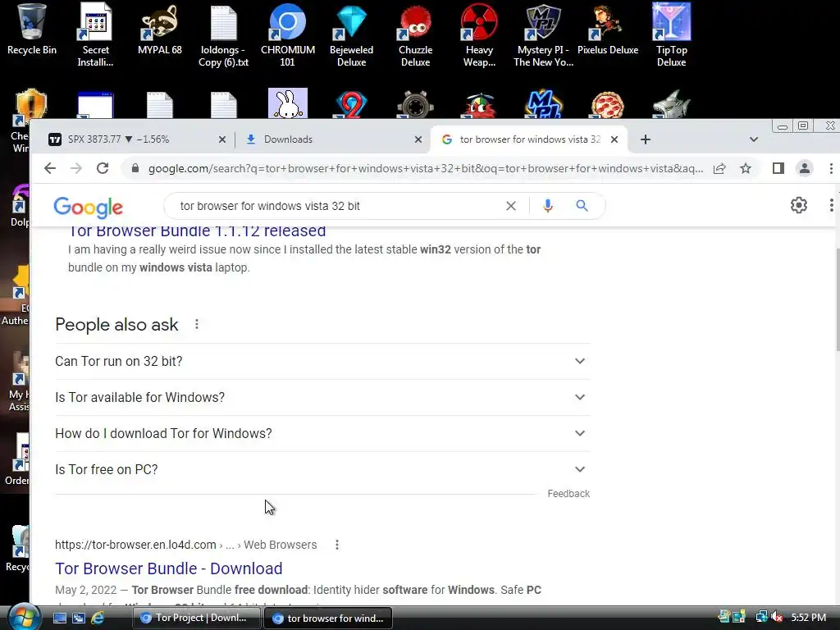840x630 pixels.
Task: Switch to Tor Project taskbar window
Action: pos(197,618)
